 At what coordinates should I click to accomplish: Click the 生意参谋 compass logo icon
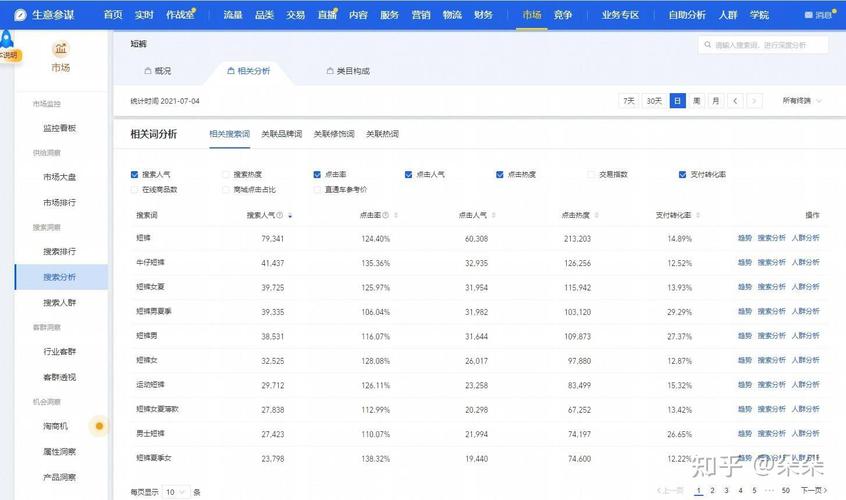[21, 15]
